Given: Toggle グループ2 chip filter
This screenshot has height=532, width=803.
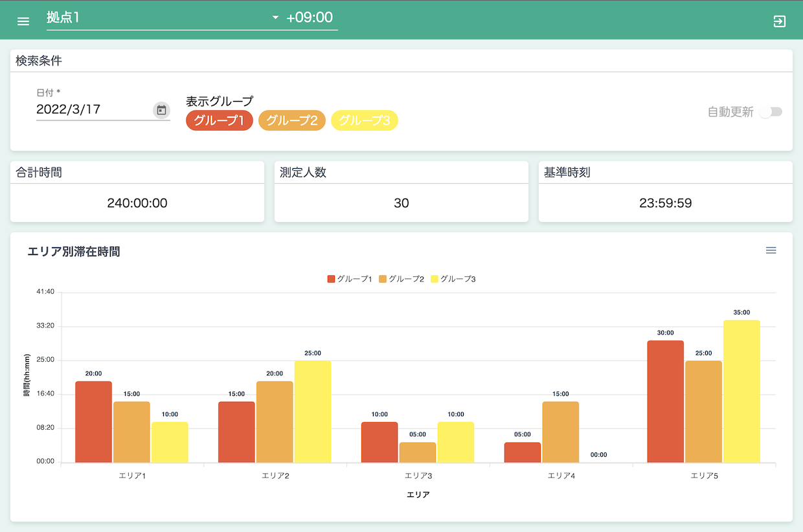Looking at the screenshot, I should coord(291,120).
